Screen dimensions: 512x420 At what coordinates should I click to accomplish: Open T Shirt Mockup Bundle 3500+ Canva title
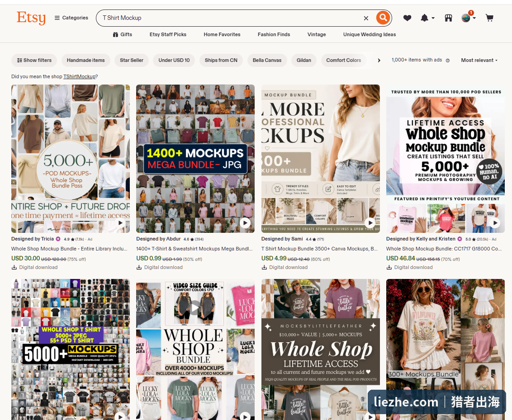click(x=320, y=249)
